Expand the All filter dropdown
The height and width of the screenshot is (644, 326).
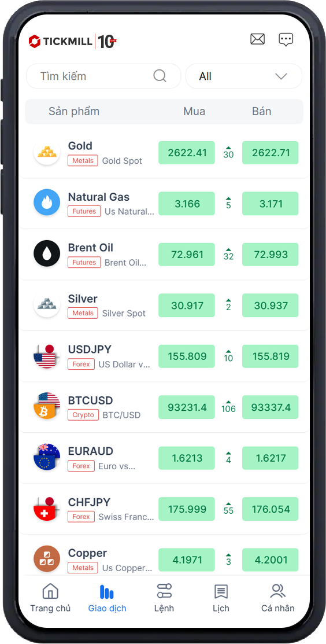click(x=244, y=76)
